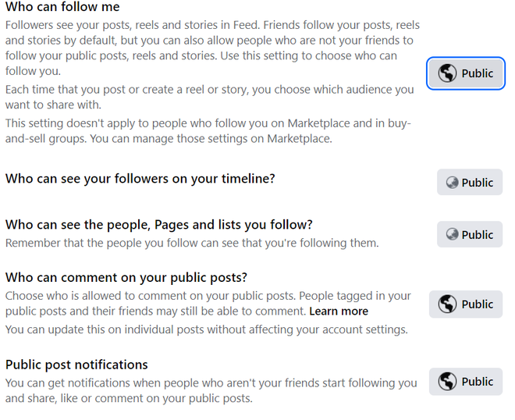The height and width of the screenshot is (420, 515).
Task: Click the Remember that people you follow note
Action: (192, 243)
